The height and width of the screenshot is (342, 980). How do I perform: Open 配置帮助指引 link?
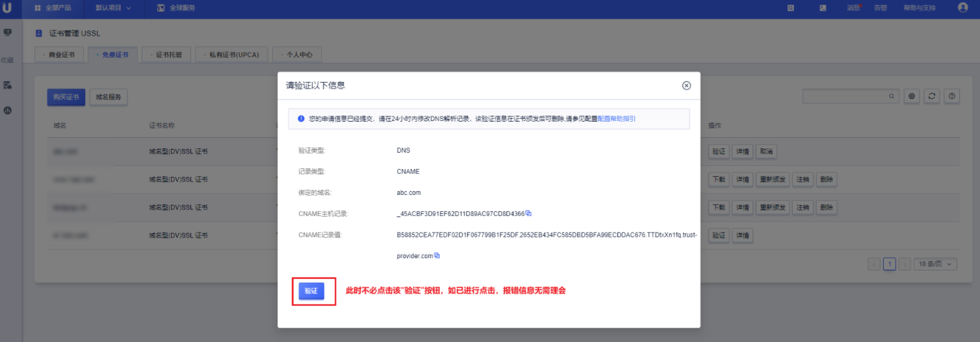pos(617,119)
